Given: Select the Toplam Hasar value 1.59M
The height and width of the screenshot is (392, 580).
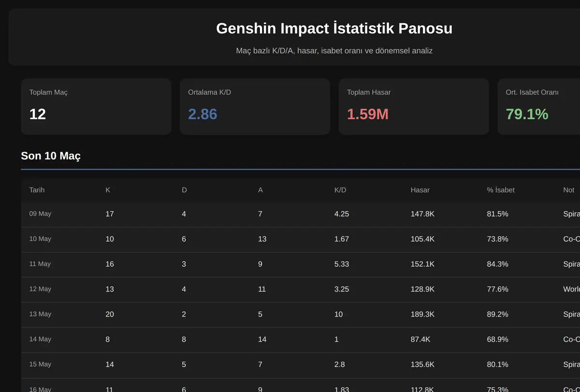Looking at the screenshot, I should (x=368, y=114).
